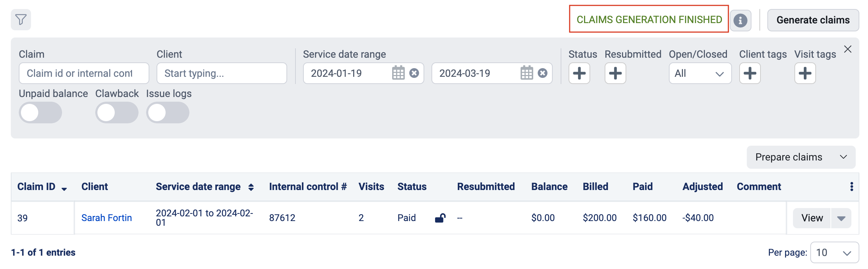Open the Per page 10 dropdown
868x269 pixels.
834,252
